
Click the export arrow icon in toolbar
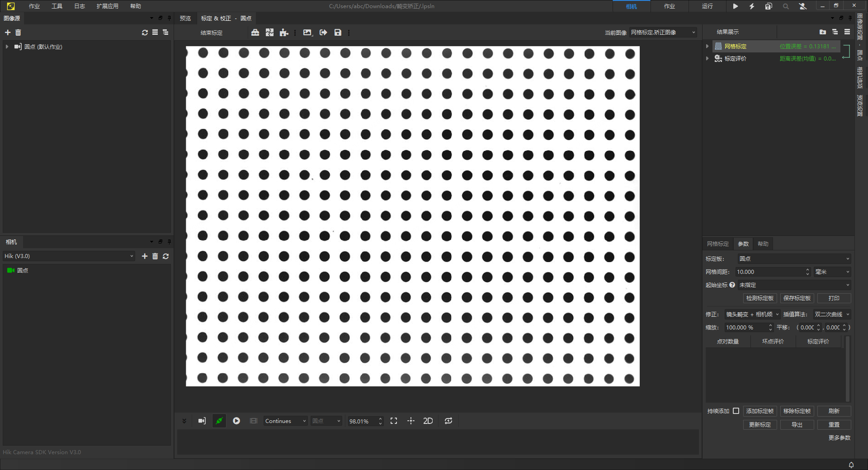coord(323,33)
